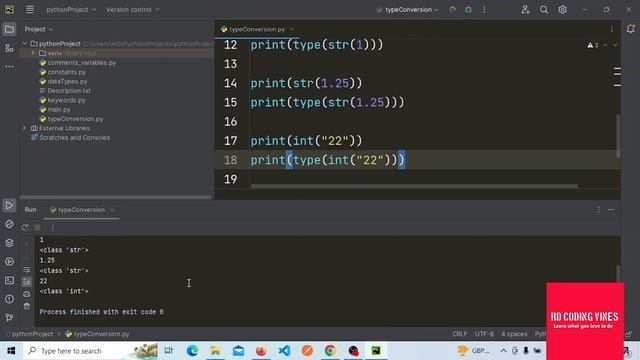The height and width of the screenshot is (360, 640).
Task: Click editor vertical scrollbar
Action: point(618,136)
